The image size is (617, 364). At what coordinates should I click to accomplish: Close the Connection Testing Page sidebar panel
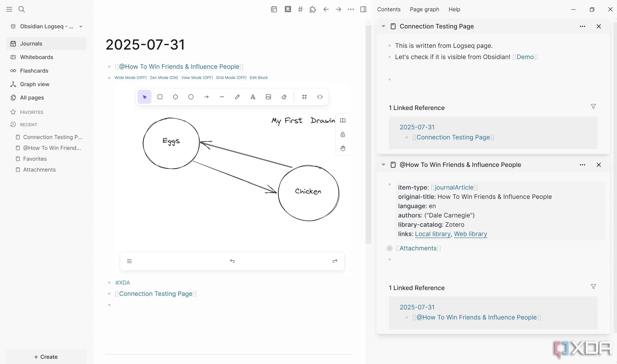pos(599,26)
